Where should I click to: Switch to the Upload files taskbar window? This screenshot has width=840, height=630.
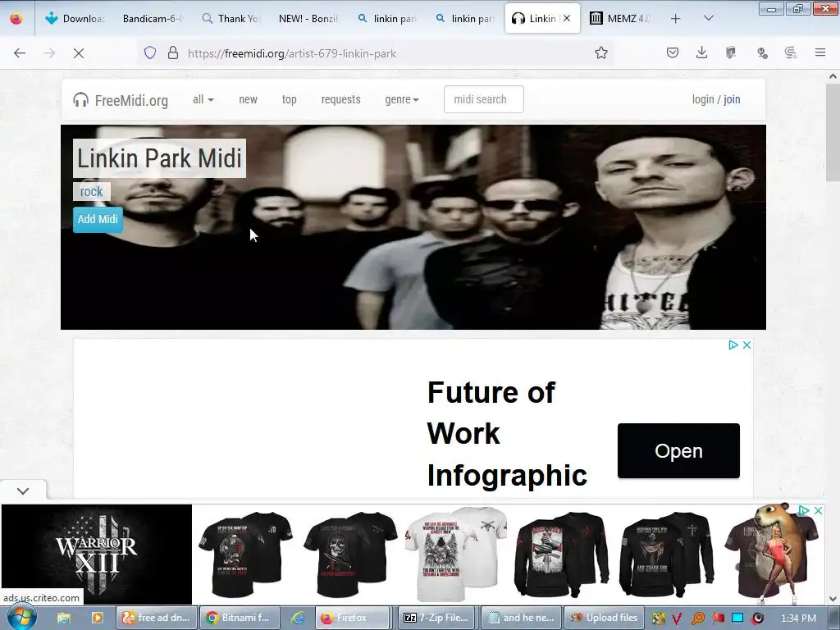coord(603,618)
